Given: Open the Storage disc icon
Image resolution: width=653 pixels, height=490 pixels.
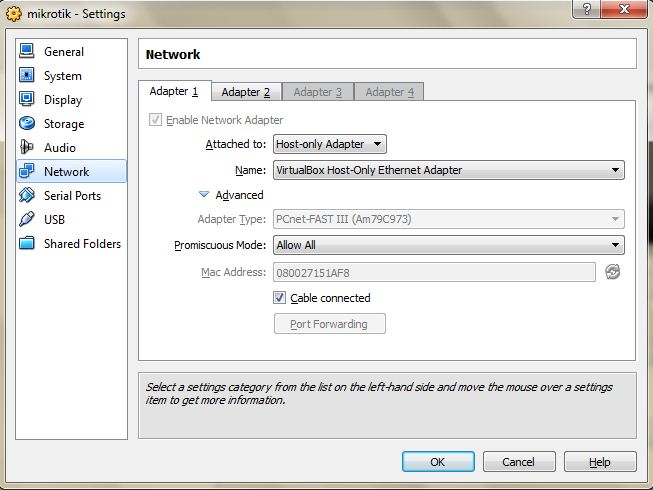Looking at the screenshot, I should pyautogui.click(x=27, y=123).
